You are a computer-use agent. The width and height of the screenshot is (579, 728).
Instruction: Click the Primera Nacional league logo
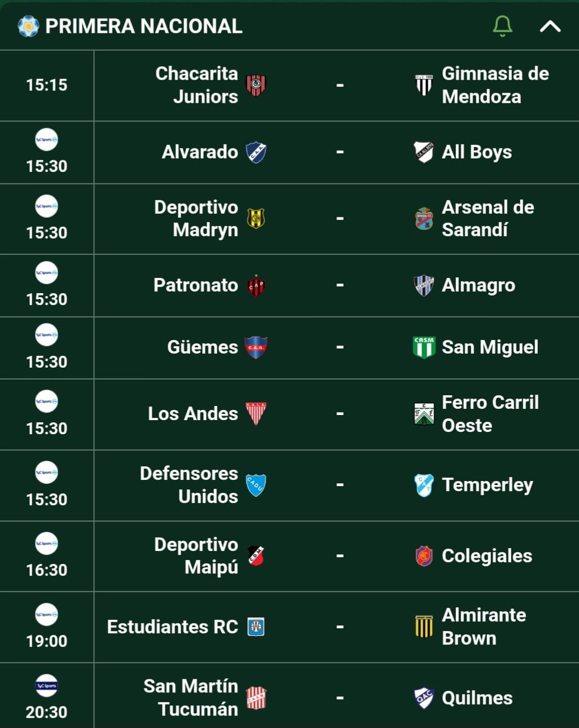point(28,26)
